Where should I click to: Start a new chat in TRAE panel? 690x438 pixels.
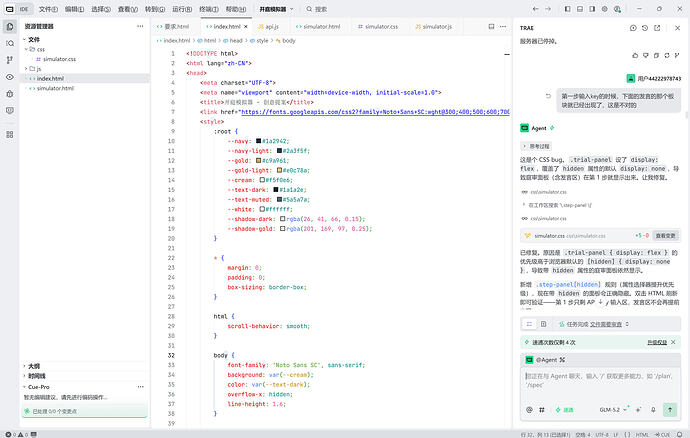(633, 28)
